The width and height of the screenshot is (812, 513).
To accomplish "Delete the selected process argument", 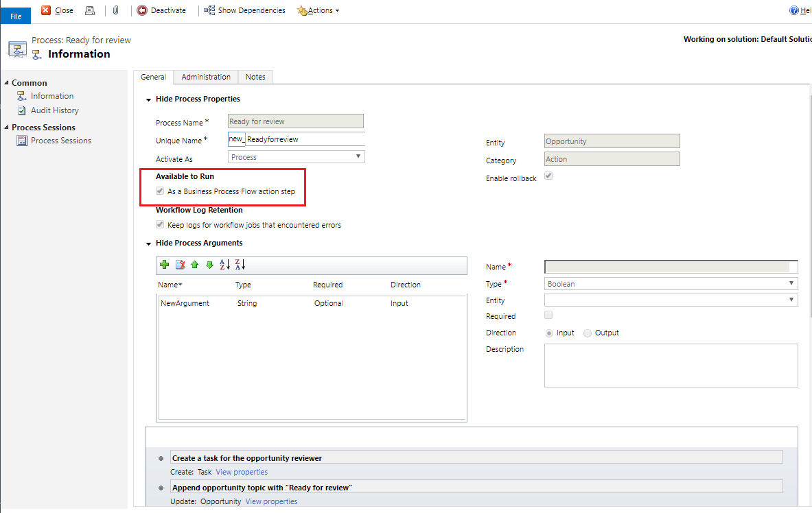I will (180, 265).
